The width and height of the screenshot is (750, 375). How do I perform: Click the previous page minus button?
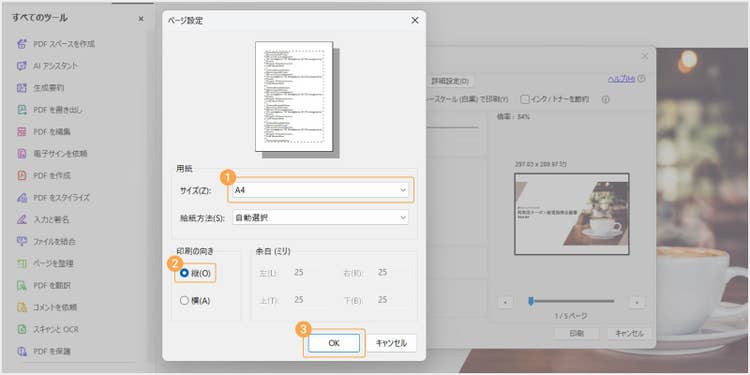[506, 302]
